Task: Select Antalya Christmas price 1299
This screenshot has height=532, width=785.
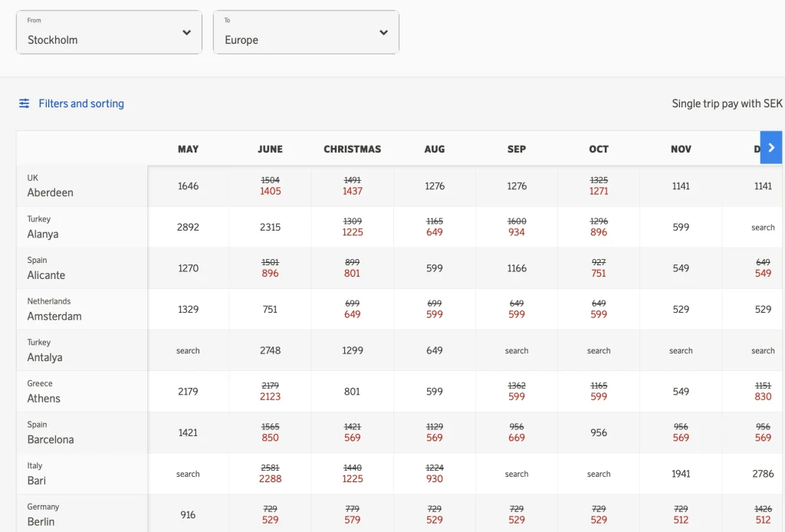Action: 353,350
